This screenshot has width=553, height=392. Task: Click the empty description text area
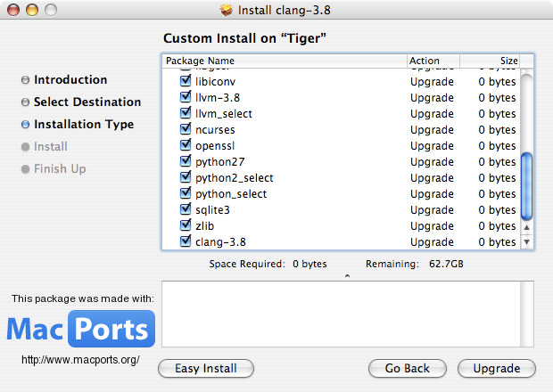coord(341,314)
